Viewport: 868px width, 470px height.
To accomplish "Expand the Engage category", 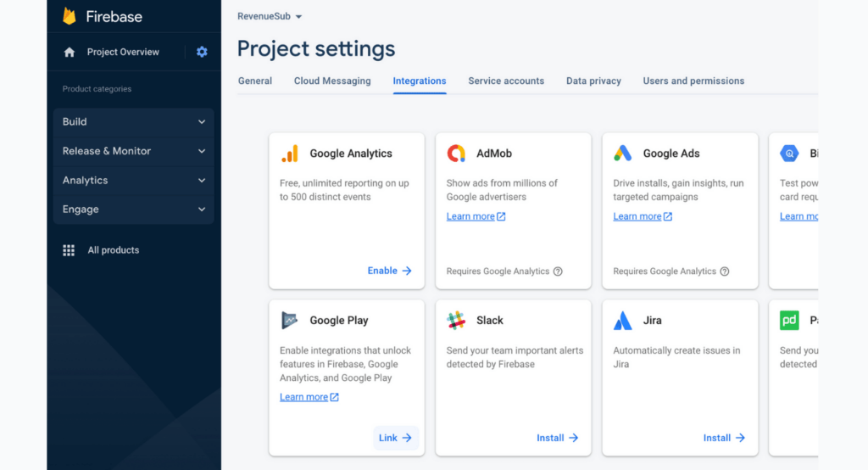I will point(133,210).
